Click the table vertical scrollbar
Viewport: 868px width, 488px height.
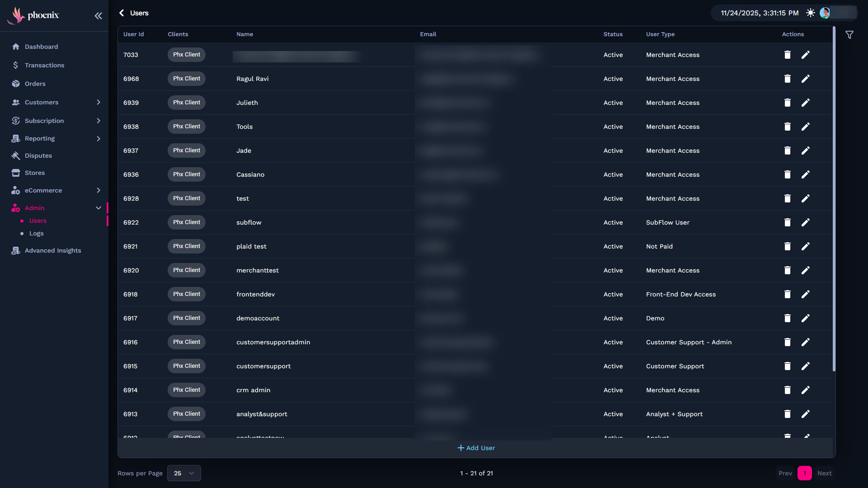[x=834, y=199]
